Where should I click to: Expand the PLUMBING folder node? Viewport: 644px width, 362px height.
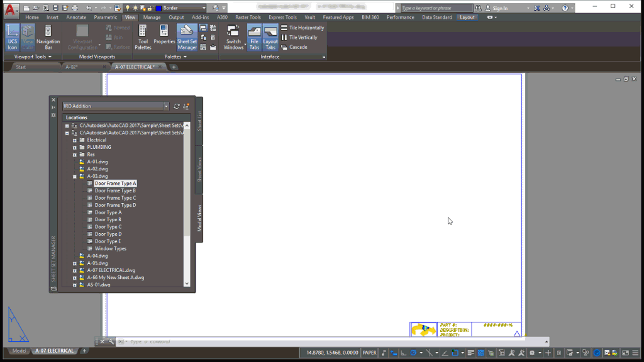pyautogui.click(x=75, y=147)
